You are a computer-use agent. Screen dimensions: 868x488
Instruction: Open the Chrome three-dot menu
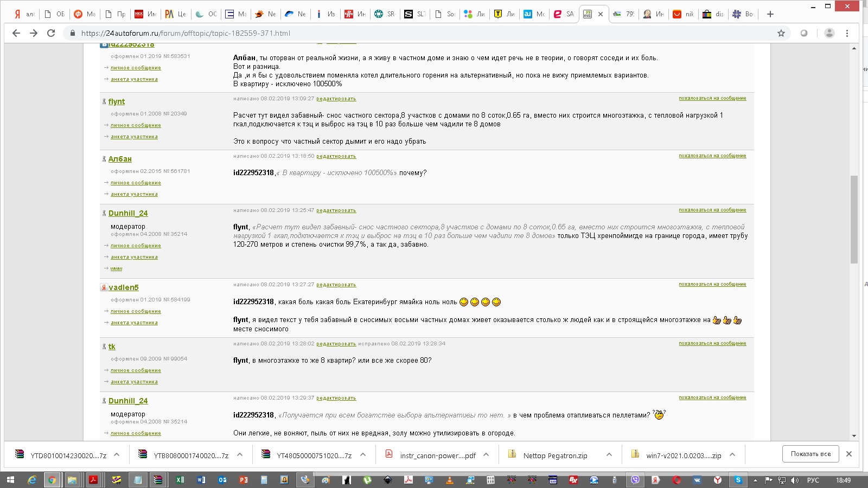point(847,33)
